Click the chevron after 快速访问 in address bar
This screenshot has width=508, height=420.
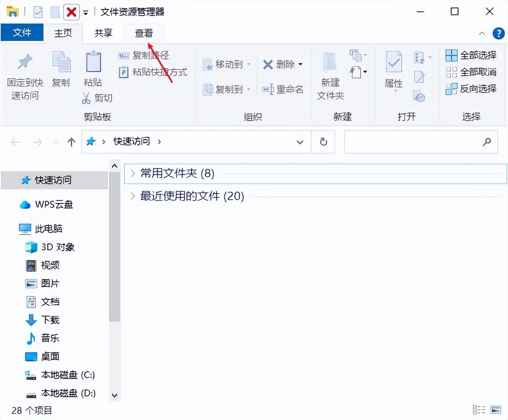coord(159,142)
